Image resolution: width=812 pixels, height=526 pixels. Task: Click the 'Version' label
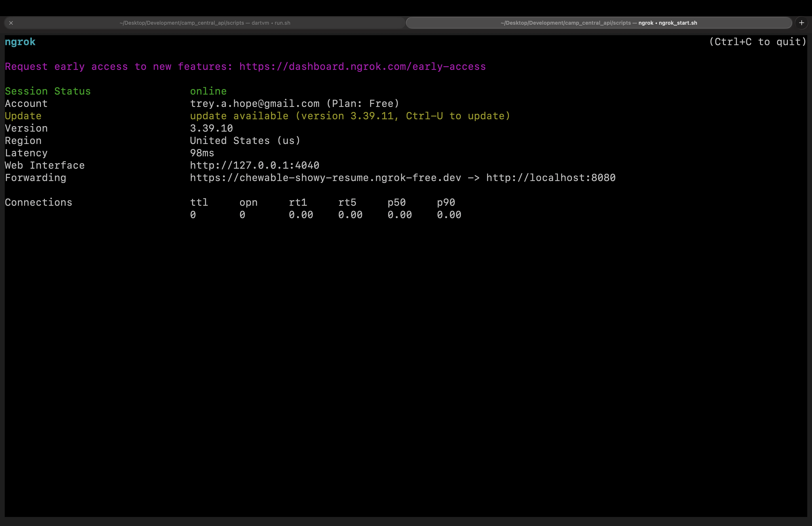pyautogui.click(x=26, y=128)
